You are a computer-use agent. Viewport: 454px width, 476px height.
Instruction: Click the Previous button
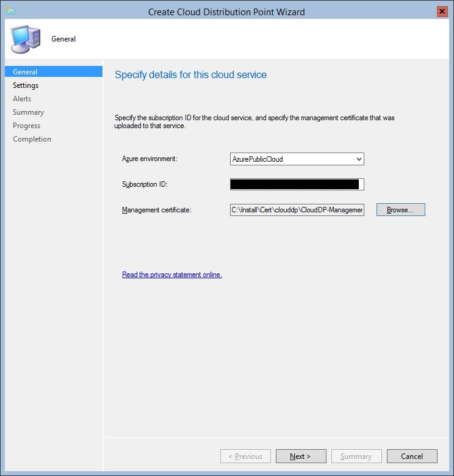pyautogui.click(x=245, y=456)
